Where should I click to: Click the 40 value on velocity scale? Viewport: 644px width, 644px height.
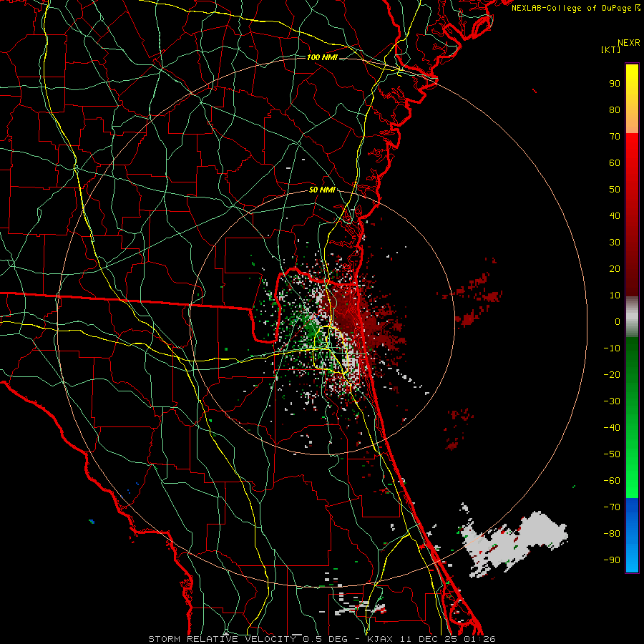[615, 215]
